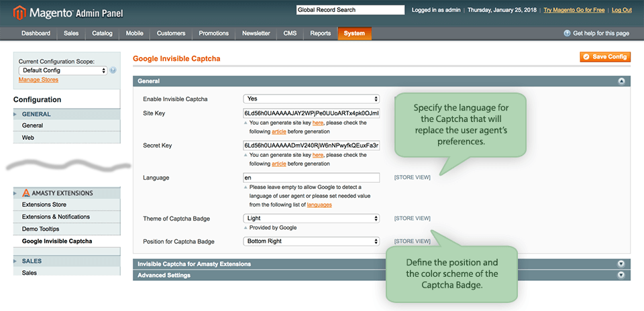644x311 pixels.
Task: Open the Position for Captcha Badge dropdown
Action: pos(311,241)
